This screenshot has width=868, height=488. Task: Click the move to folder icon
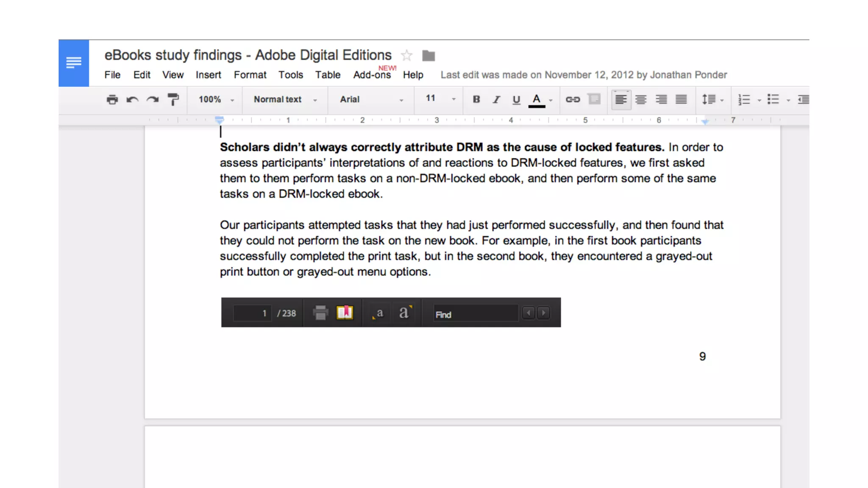pos(428,55)
